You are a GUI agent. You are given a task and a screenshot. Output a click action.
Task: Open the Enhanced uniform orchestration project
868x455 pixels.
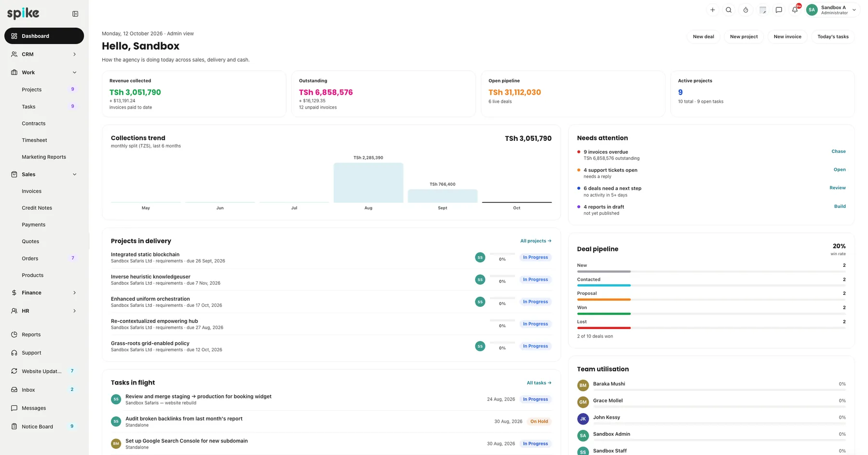click(150, 299)
